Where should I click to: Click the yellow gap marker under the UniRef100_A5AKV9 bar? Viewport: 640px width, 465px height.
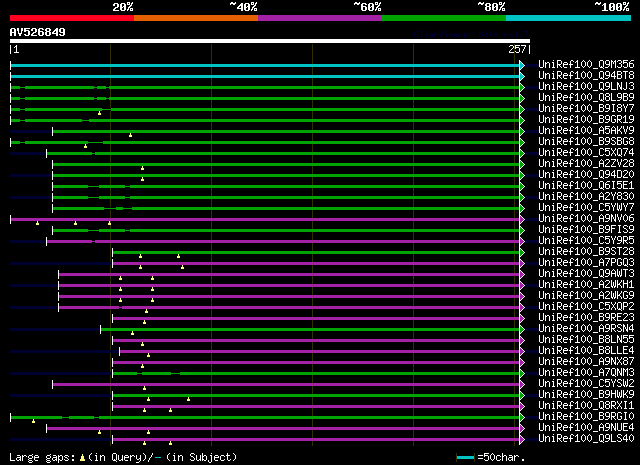(131, 135)
